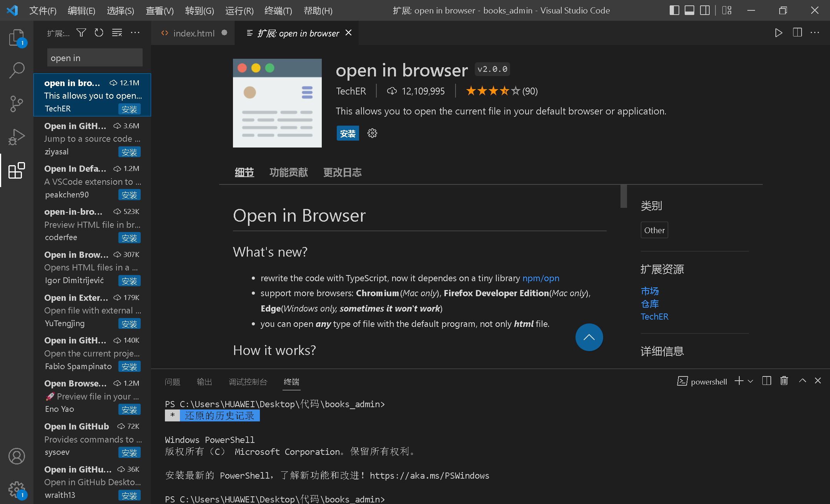Open the 查看(V) menu
Image resolution: width=830 pixels, height=504 pixels.
[x=160, y=10]
